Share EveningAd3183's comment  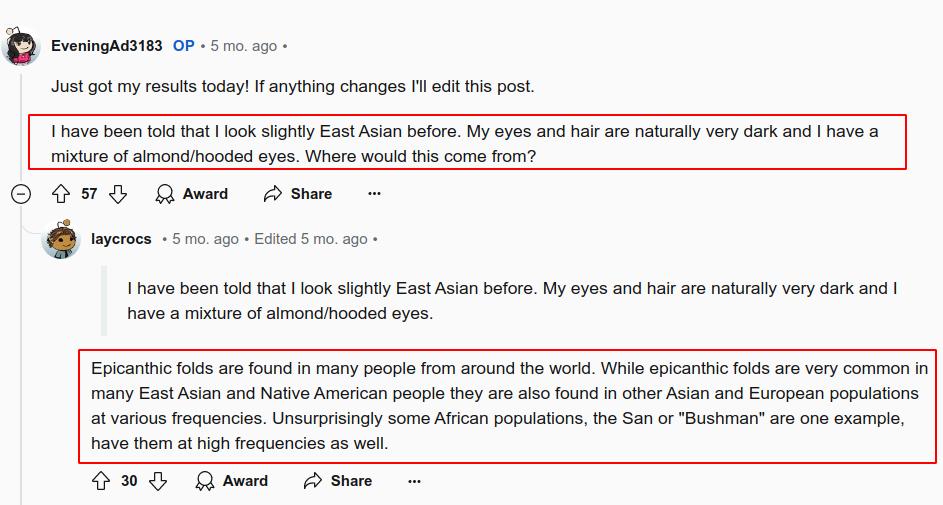[x=298, y=194]
